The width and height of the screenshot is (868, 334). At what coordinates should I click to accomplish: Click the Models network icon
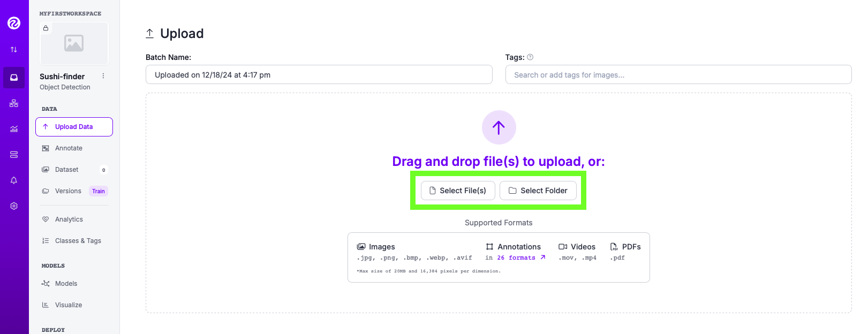pos(46,284)
